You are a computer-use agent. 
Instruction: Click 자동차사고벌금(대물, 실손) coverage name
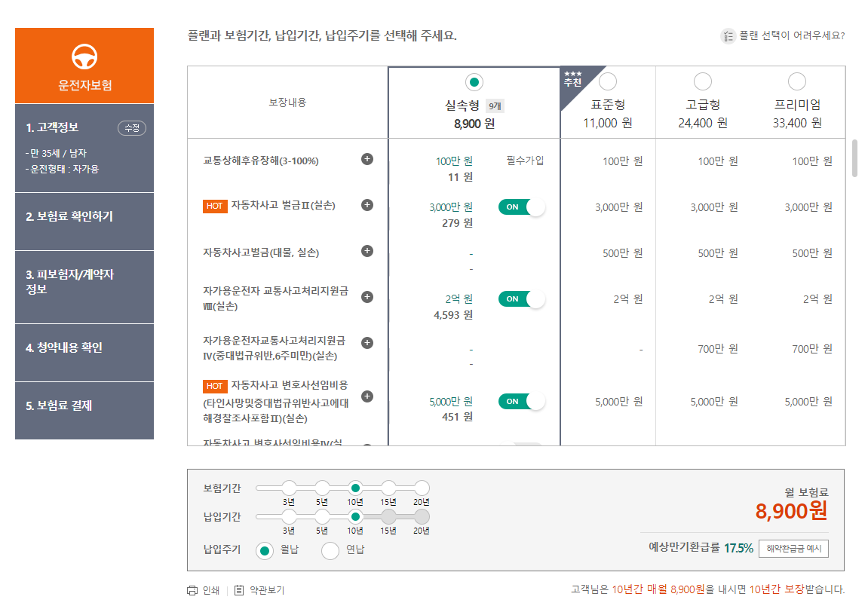(261, 252)
